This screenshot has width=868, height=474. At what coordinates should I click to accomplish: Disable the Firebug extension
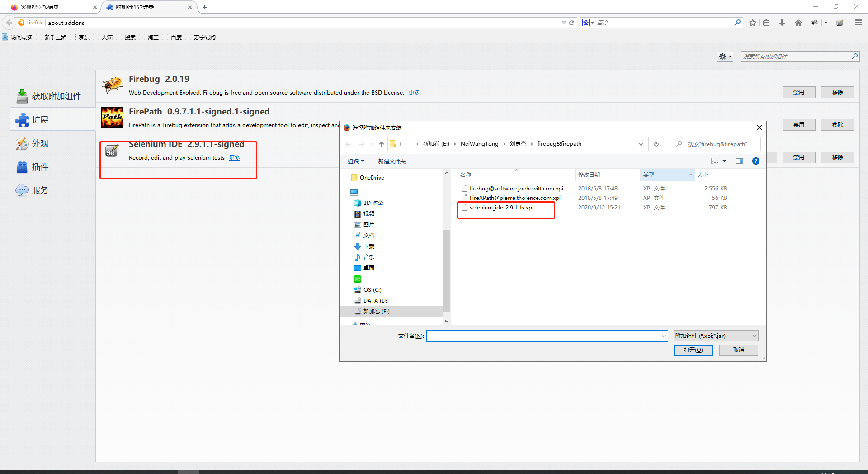798,92
